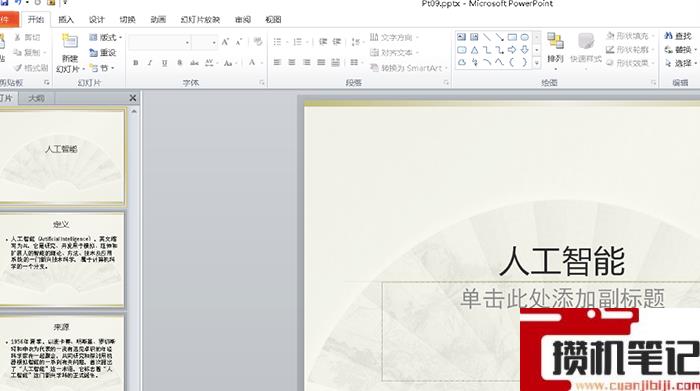
Task: Click the 替换 replace button
Action: pos(680,50)
